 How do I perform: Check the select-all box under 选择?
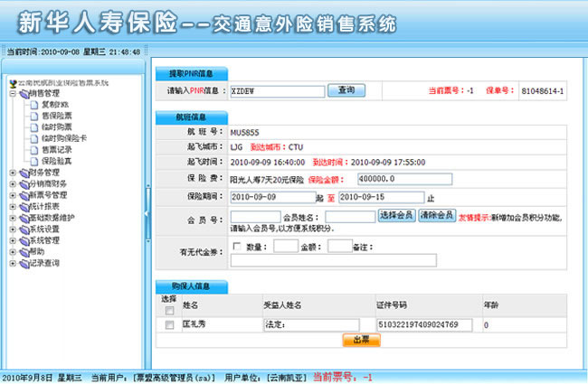(169, 310)
